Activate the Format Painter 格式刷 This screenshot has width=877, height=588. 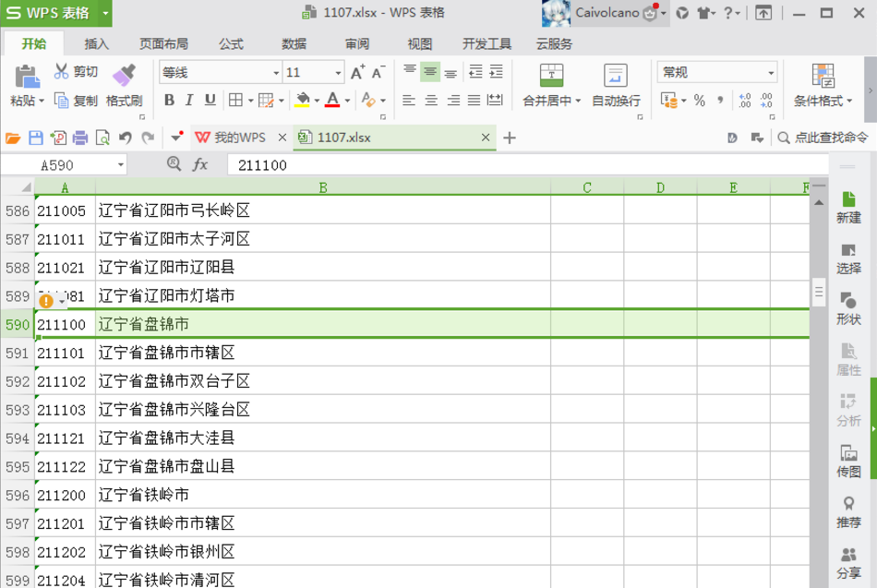125,86
